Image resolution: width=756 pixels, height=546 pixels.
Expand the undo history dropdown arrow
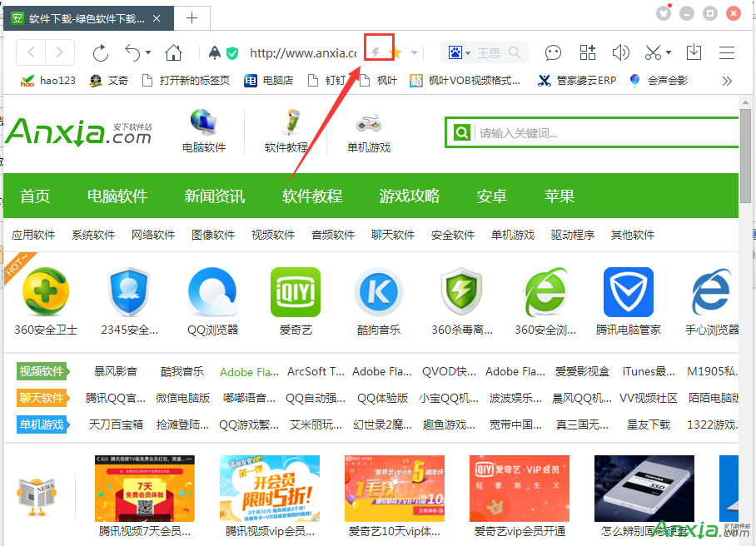[148, 52]
